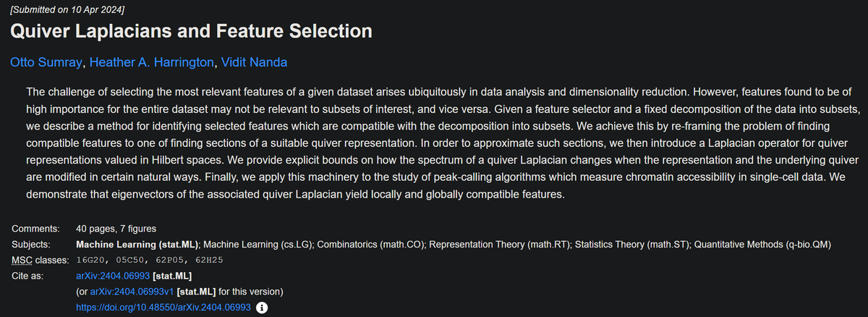Click the info icon beside the DOI link
This screenshot has height=317, width=868.
[x=263, y=308]
